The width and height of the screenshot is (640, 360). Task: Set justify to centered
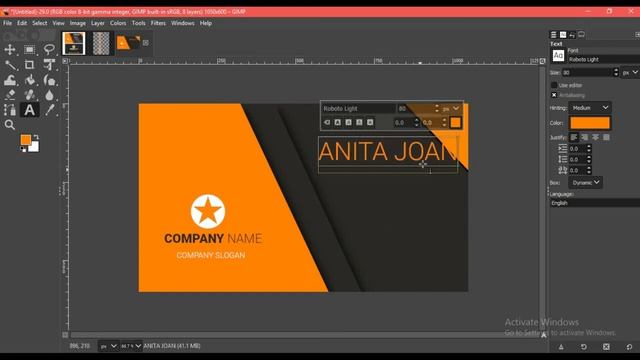point(596,137)
